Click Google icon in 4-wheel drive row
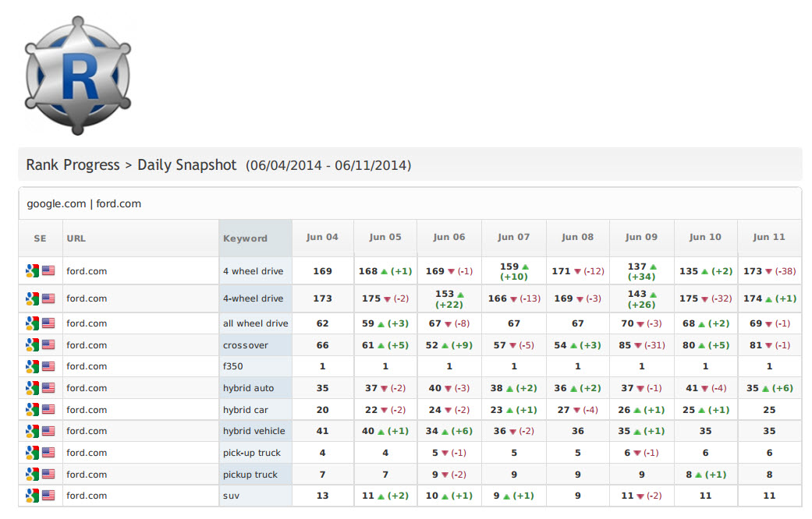This screenshot has height=519, width=812. [32, 298]
